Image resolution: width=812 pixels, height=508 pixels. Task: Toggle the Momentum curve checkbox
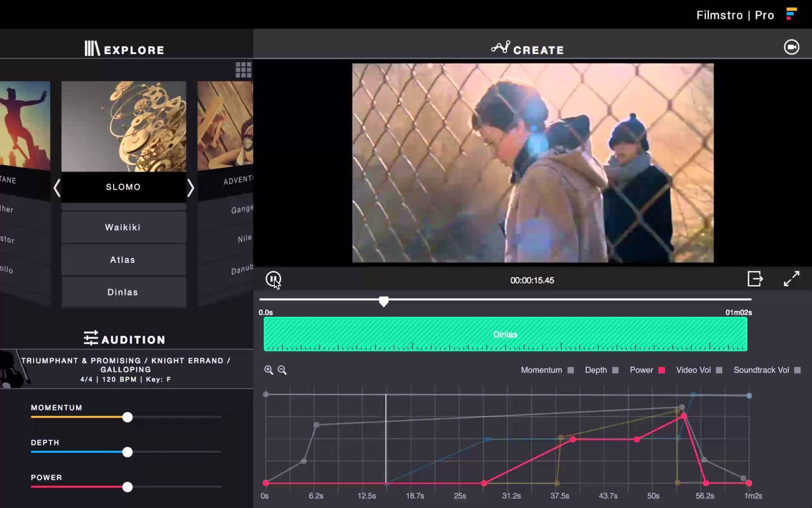click(x=570, y=370)
